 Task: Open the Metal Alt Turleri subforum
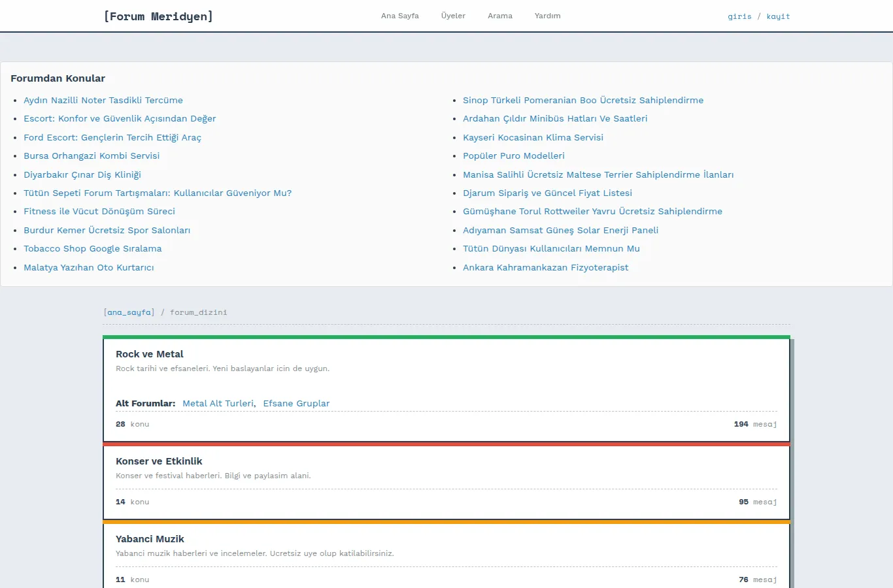coord(218,403)
